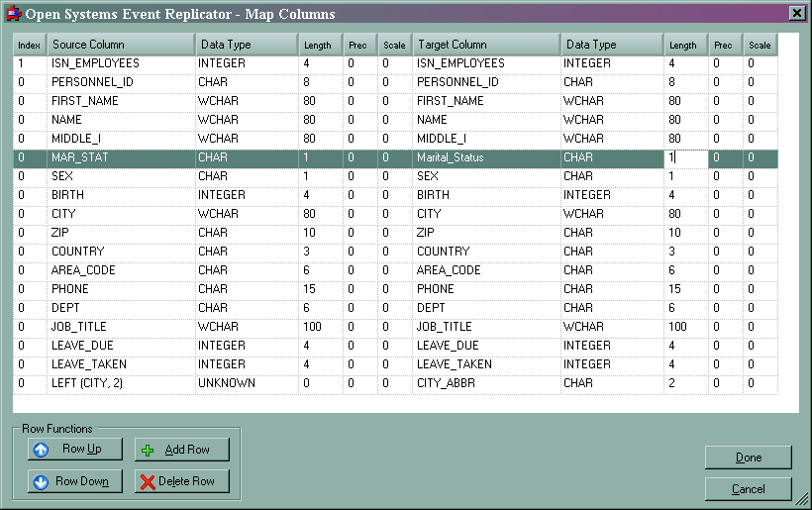The width and height of the screenshot is (812, 510).
Task: Click the target Scale column header
Action: [x=761, y=45]
